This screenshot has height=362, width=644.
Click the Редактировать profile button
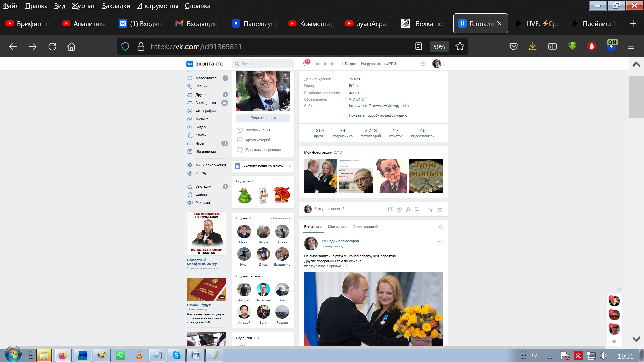click(263, 118)
